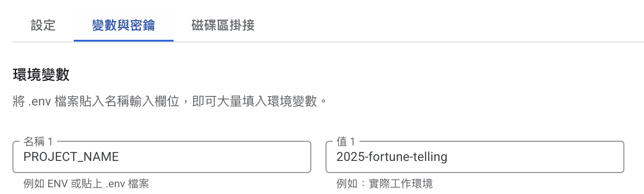Click the 環境變數 section heading
This screenshot has width=644, height=194.
41,75
